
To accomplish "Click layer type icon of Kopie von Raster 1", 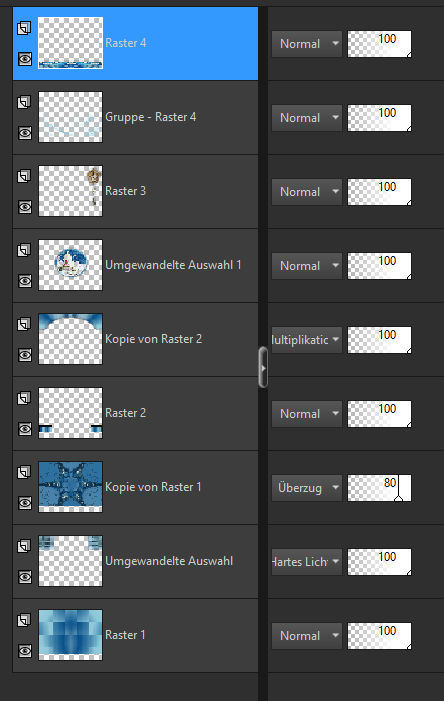I will tap(24, 472).
